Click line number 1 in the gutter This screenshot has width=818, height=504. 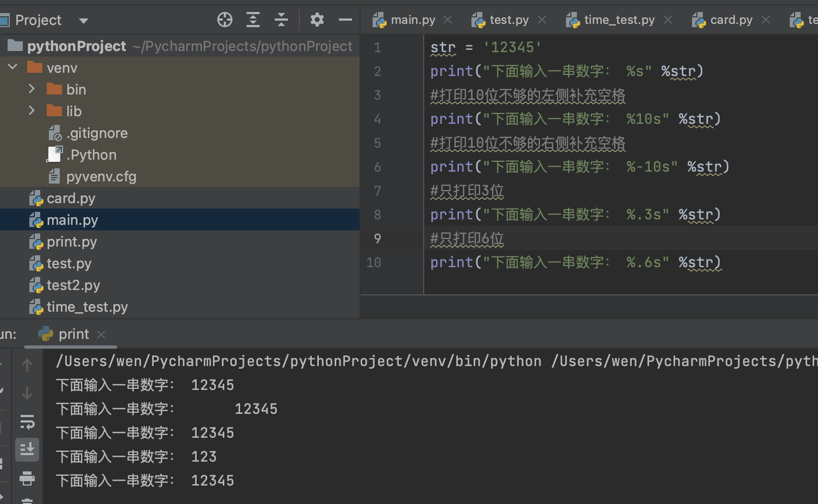(377, 48)
